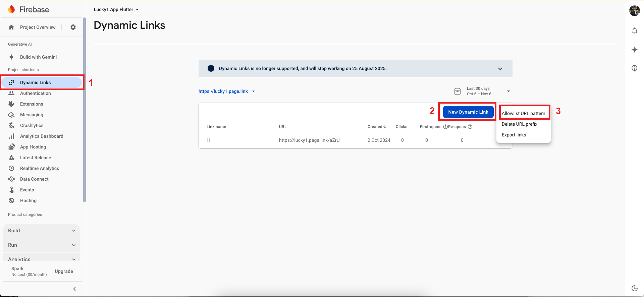Toggle dark mode moon icon

click(634, 288)
